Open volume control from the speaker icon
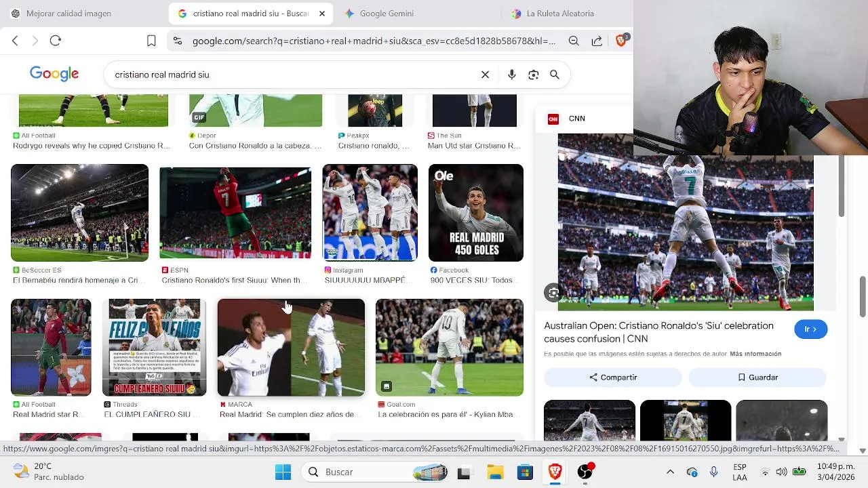The width and height of the screenshot is (868, 488). 781,472
